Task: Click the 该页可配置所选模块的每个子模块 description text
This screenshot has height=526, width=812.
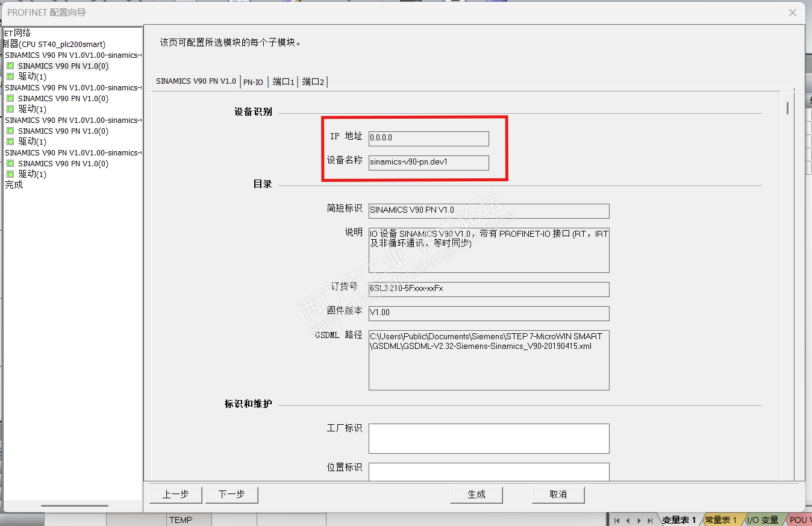Action: [230, 43]
